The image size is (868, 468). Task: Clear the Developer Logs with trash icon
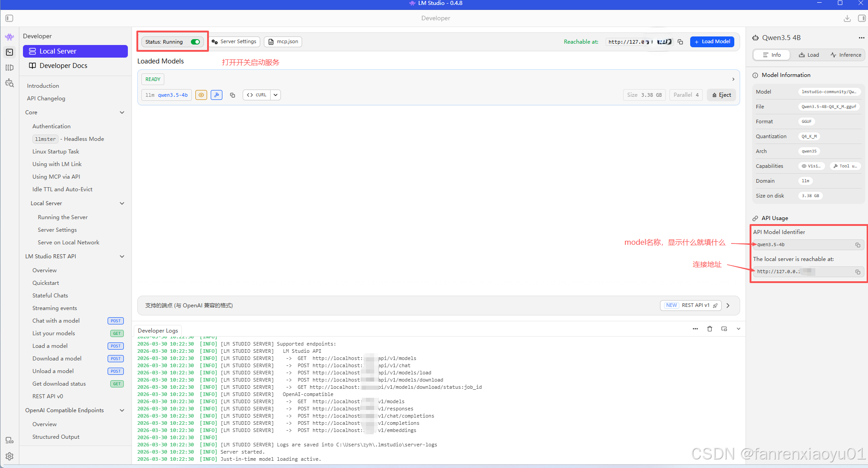(x=710, y=329)
